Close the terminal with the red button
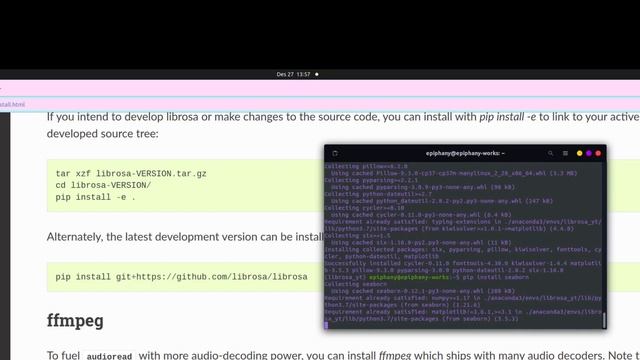Image resolution: width=640 pixels, height=360 pixels. tap(598, 153)
